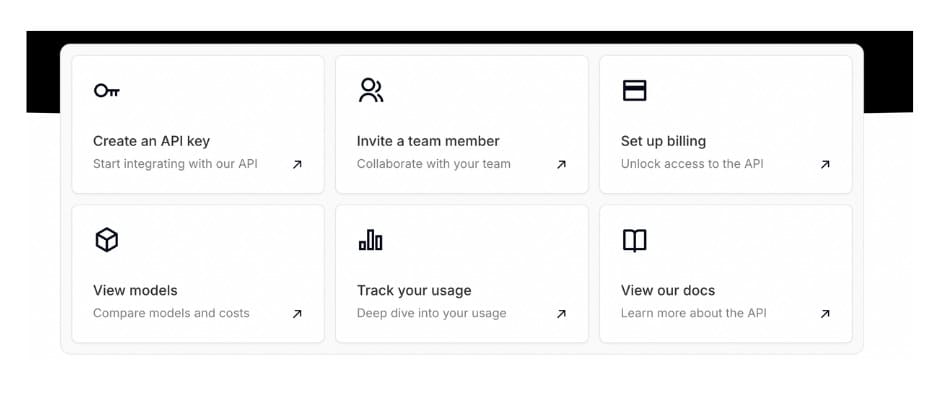The height and width of the screenshot is (400, 940).
Task: Select the Invite a team member heading
Action: (428, 141)
